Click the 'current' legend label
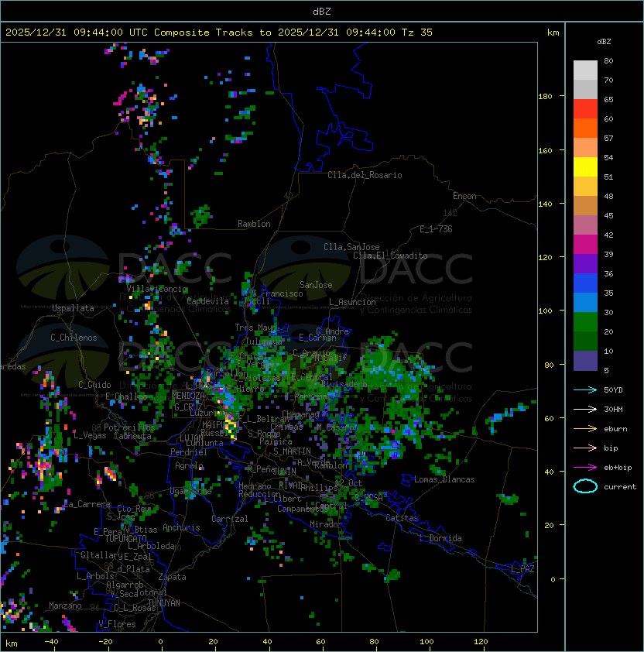Viewport: 644px width, 652px height. (620, 487)
